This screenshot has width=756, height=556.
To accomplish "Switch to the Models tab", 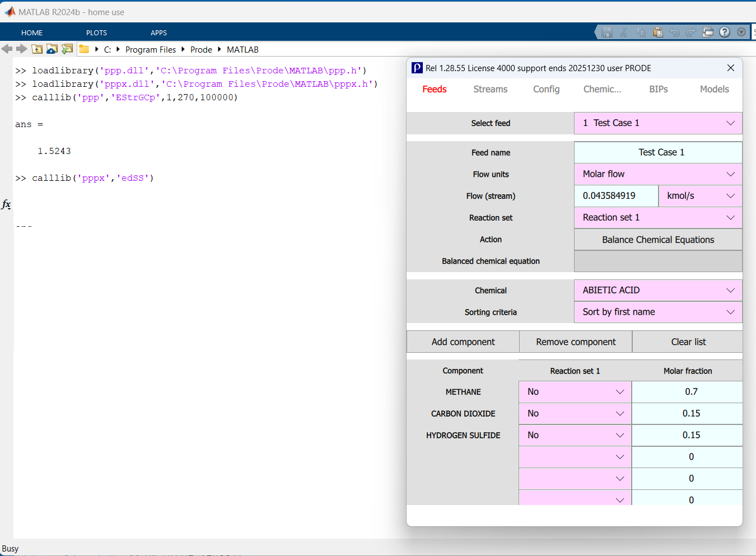I will tap(715, 89).
